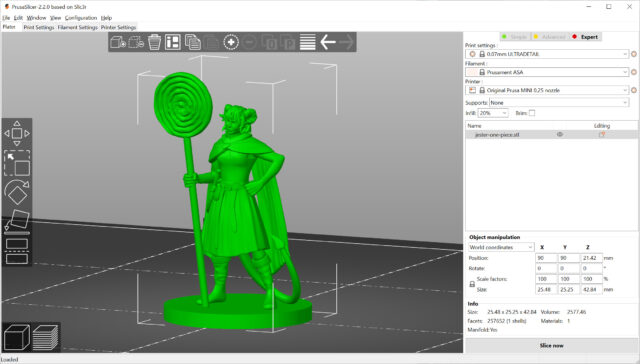Click the Delete selected object icon
Screen dimensions: 640x364
pos(136,42)
